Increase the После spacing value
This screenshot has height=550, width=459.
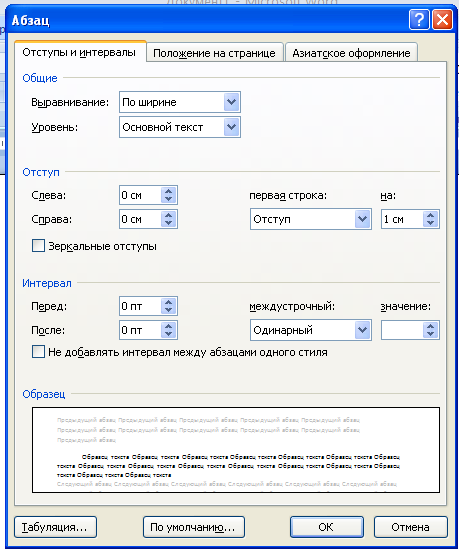tap(168, 326)
